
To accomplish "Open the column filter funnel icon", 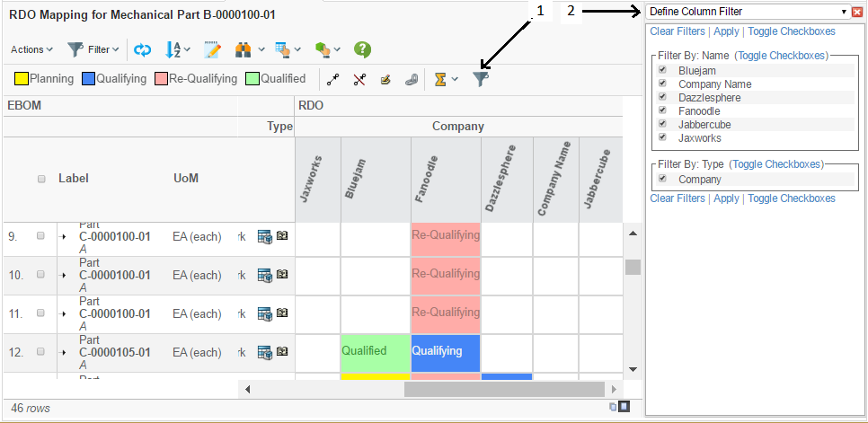I will click(482, 79).
